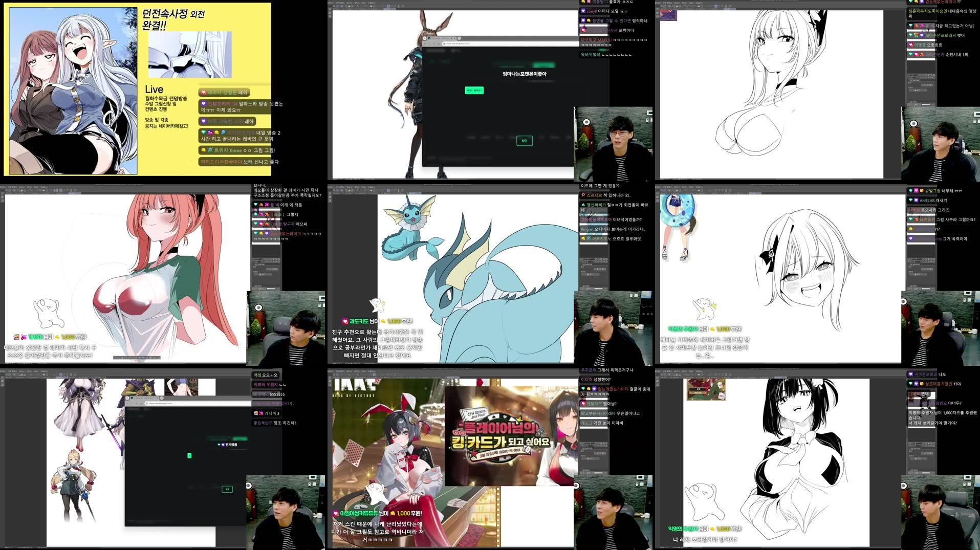Click the small green button in the 전기양꿈 dialog
Image resolution: width=980 pixels, height=550 pixels.
tap(189, 455)
